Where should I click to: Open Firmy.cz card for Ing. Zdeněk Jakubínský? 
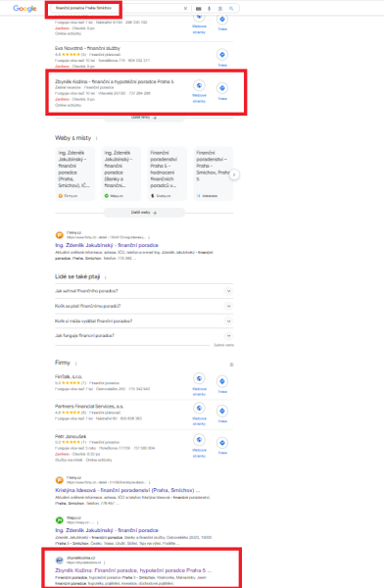(75, 173)
